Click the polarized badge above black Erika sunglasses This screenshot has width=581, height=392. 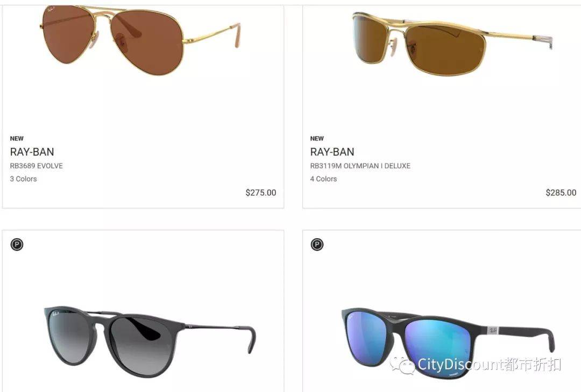[17, 245]
